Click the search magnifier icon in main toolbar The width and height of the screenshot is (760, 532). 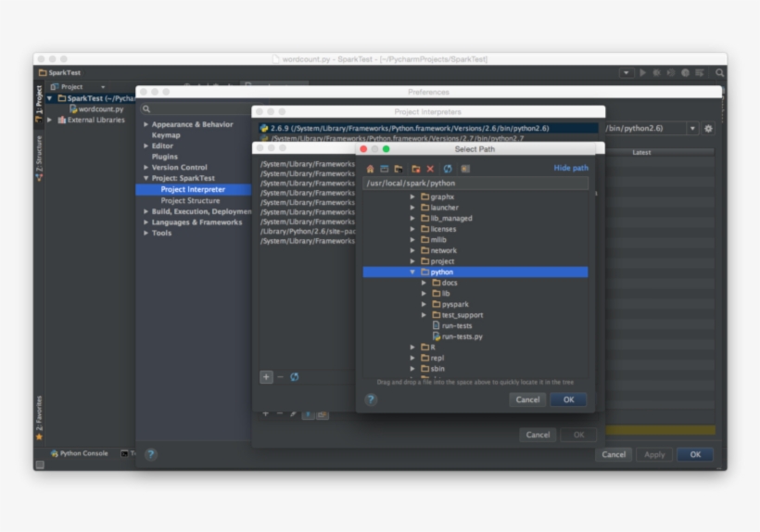coord(720,72)
